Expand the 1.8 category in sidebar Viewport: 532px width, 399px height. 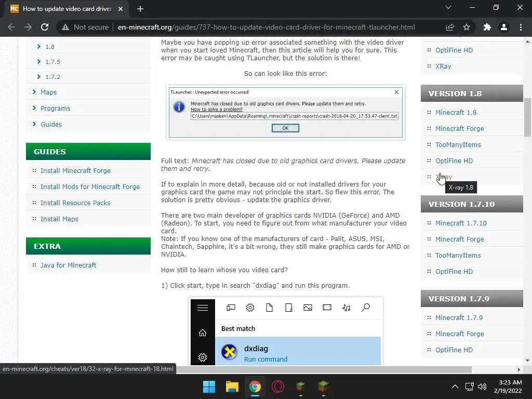pyautogui.click(x=50, y=47)
